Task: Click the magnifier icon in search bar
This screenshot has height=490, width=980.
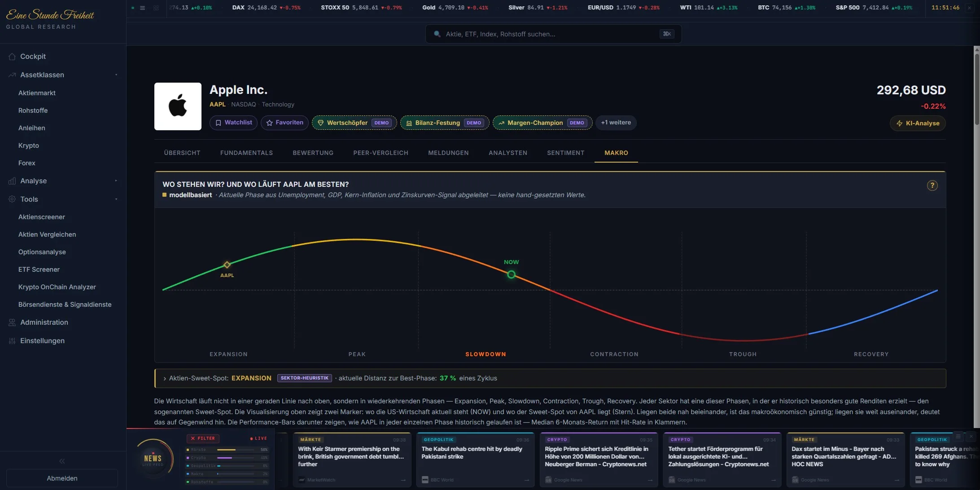Action: click(x=437, y=34)
